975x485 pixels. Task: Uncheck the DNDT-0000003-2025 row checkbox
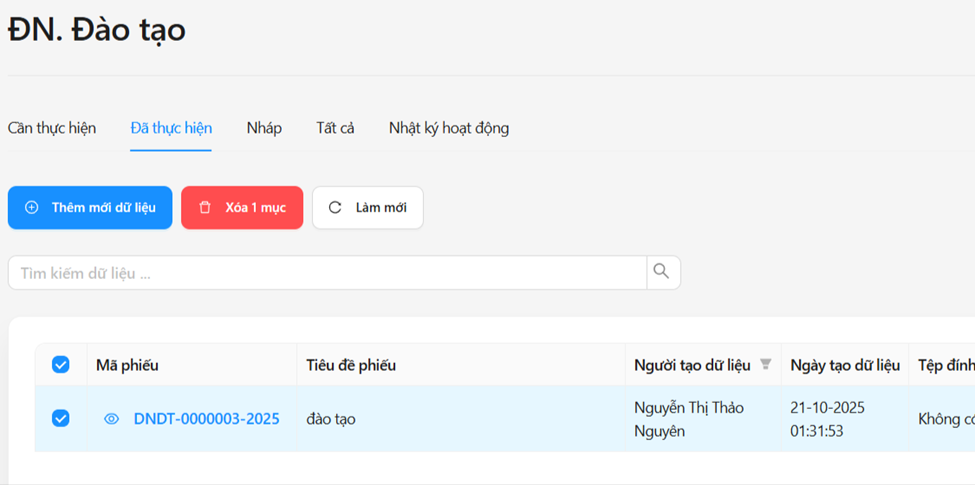61,419
